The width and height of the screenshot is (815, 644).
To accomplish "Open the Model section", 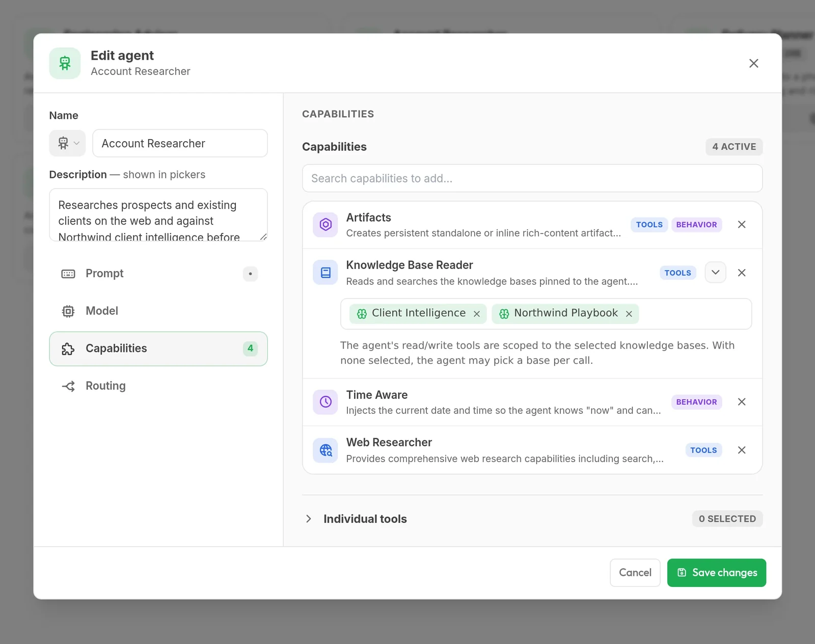I will click(158, 311).
